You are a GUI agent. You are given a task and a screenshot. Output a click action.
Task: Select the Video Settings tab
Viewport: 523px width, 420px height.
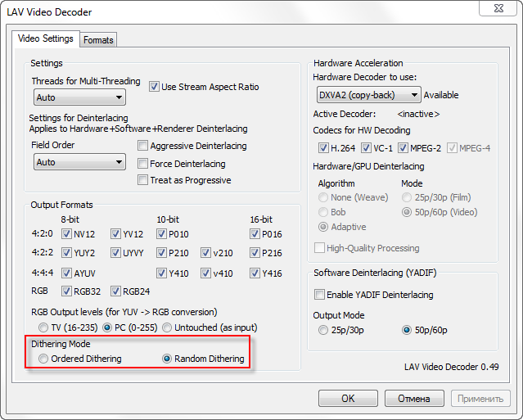point(46,38)
